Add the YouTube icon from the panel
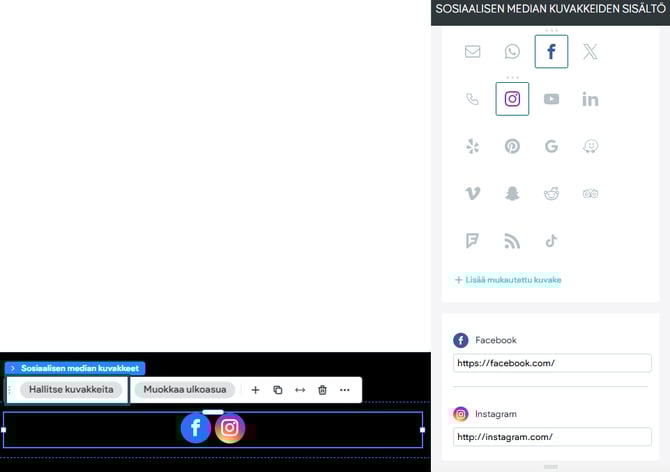Screen dimensions: 670x472 click(551, 99)
